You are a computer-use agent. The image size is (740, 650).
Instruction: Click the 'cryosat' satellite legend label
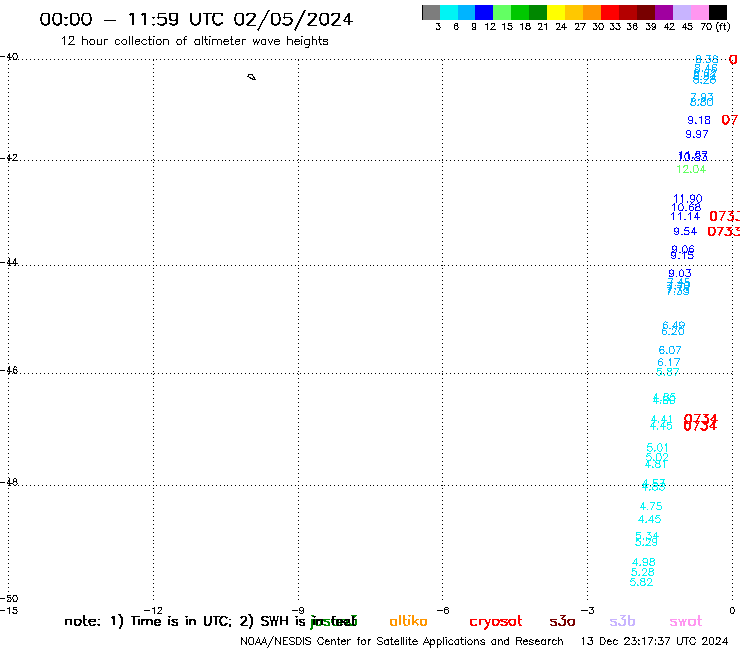coord(496,622)
